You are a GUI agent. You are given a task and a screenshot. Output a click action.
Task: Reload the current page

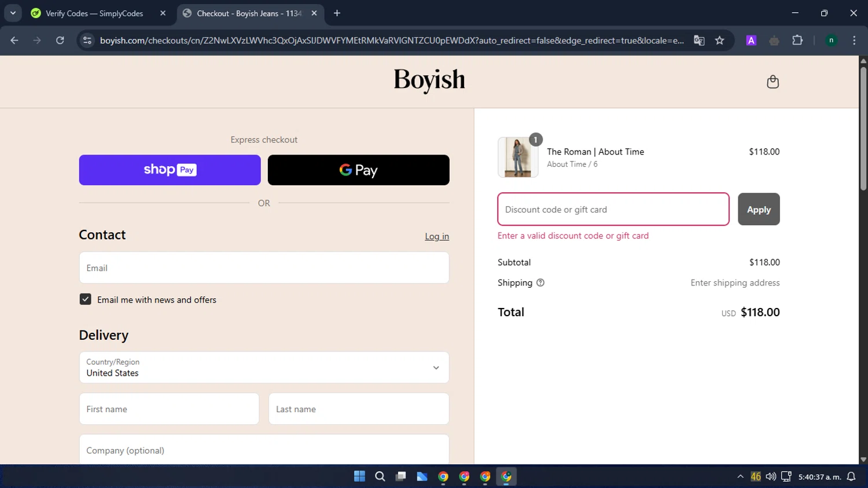pos(60,40)
